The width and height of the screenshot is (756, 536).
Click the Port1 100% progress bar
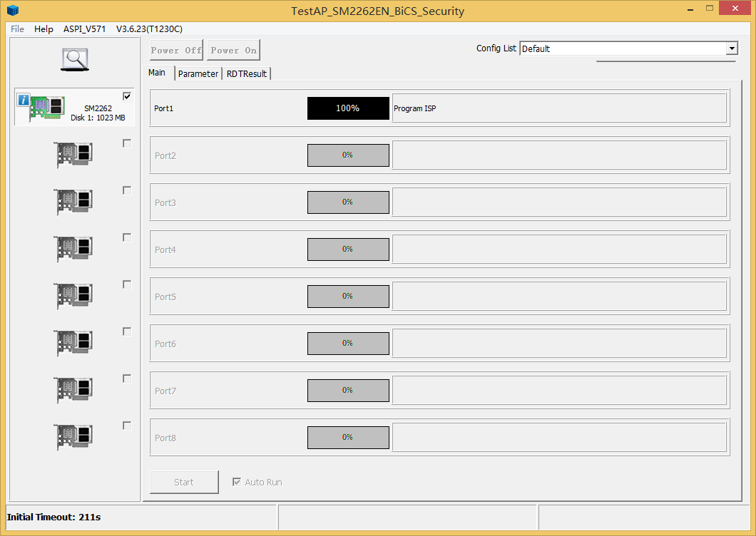348,108
